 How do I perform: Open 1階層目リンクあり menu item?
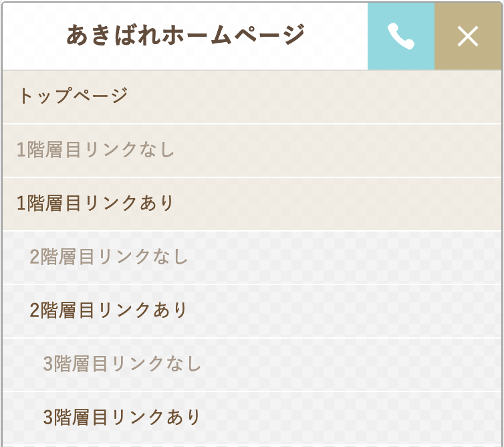click(252, 203)
